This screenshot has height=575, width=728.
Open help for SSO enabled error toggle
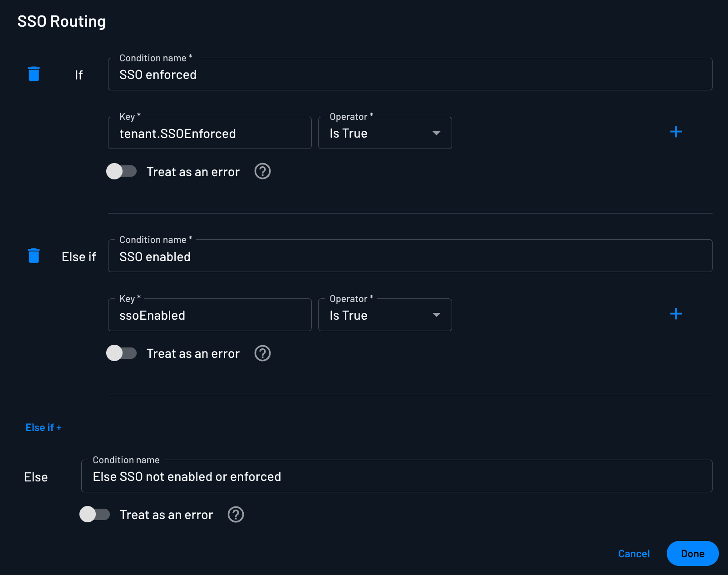point(262,353)
